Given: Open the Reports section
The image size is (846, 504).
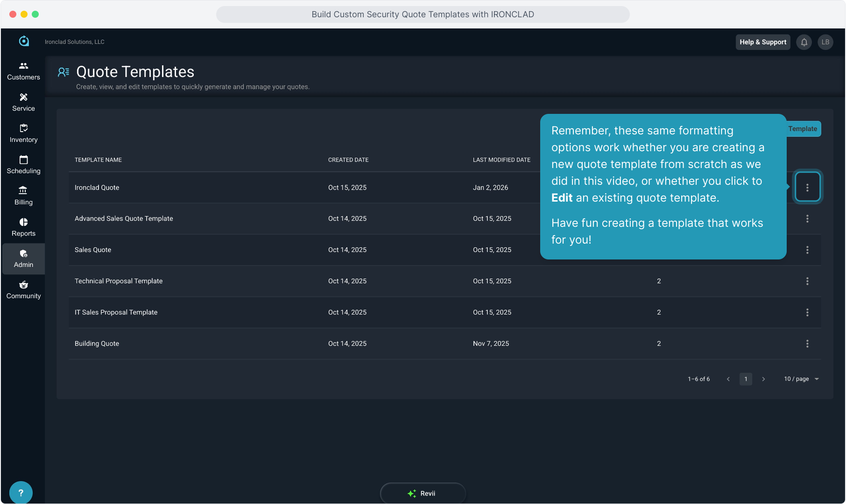Looking at the screenshot, I should tap(23, 227).
